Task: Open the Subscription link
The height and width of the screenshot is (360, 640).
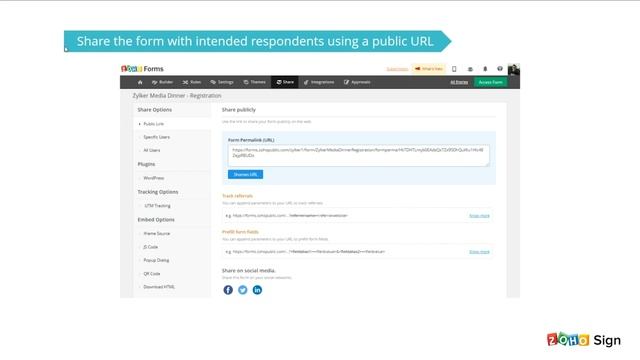Action: coord(397,69)
